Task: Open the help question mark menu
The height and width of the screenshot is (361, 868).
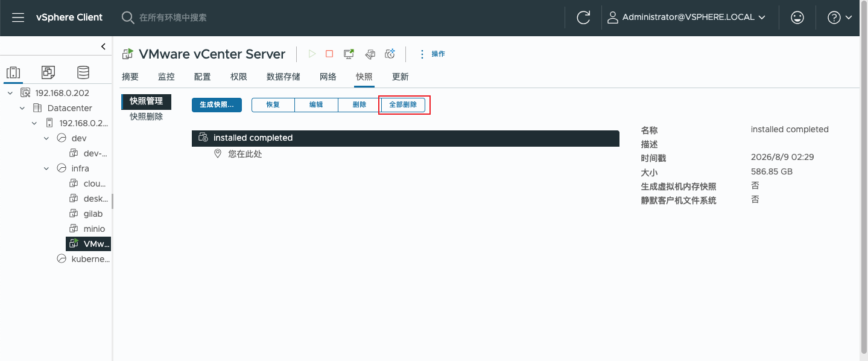Action: 840,18
